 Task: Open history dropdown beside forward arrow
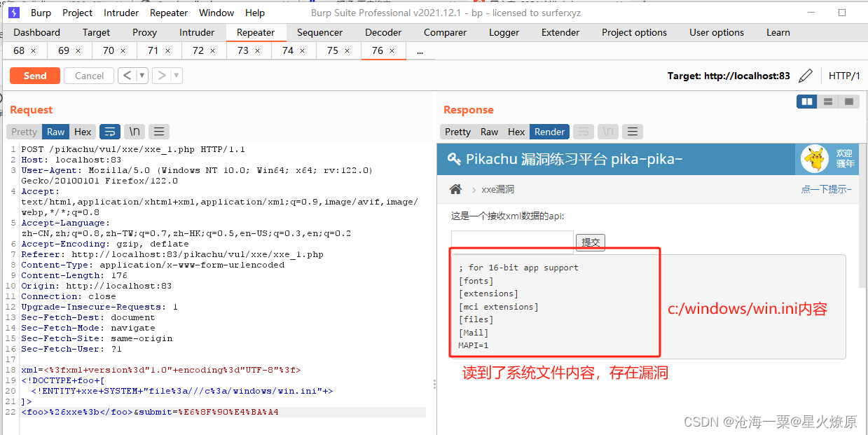(176, 76)
